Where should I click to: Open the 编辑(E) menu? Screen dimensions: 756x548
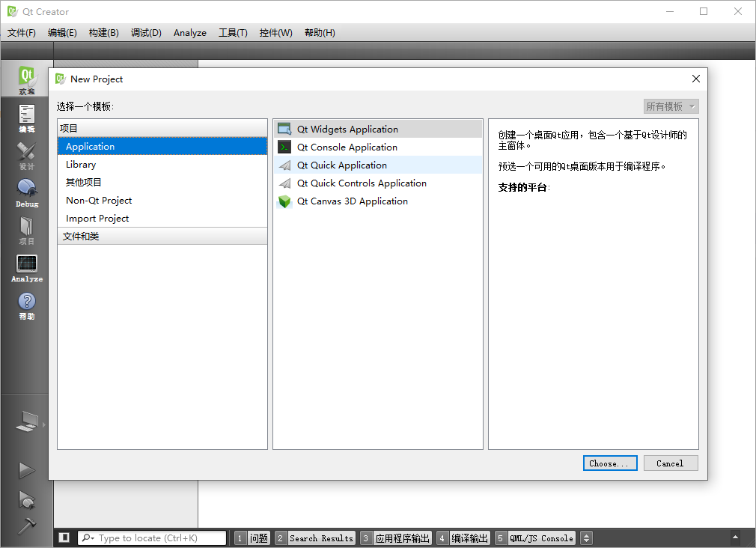click(62, 33)
